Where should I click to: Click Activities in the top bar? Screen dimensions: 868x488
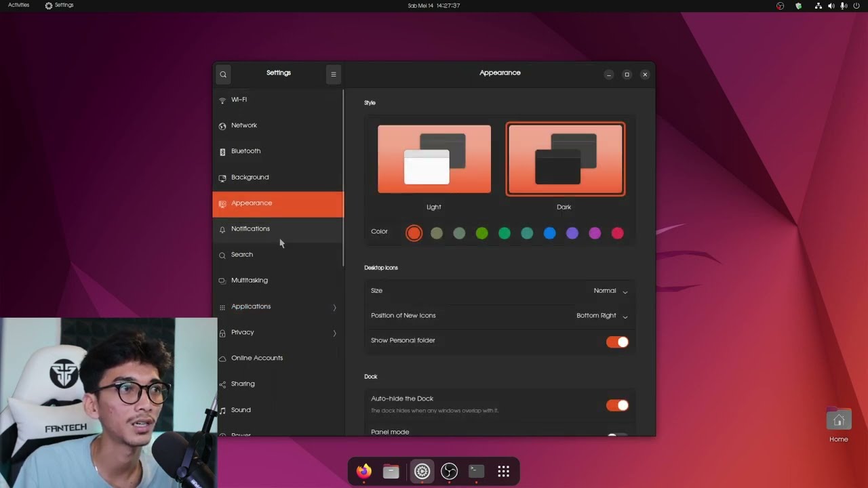point(18,5)
